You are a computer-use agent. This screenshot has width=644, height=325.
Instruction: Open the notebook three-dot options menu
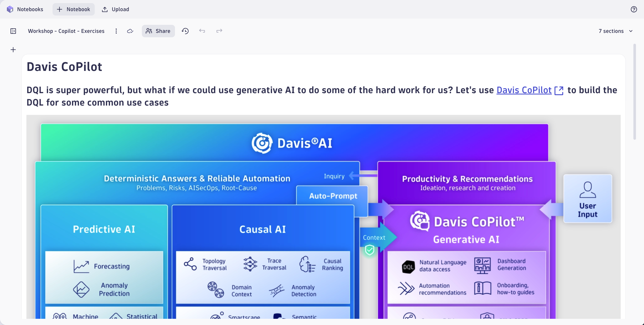[x=116, y=31]
